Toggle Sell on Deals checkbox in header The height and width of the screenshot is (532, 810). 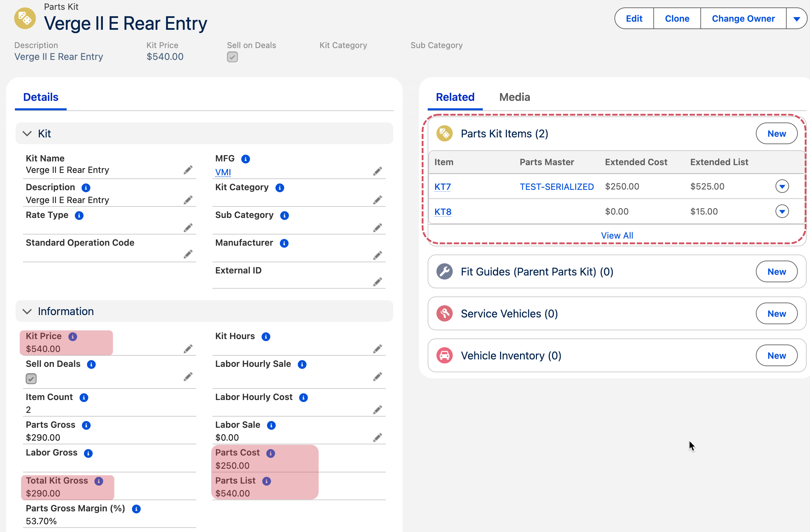click(232, 57)
